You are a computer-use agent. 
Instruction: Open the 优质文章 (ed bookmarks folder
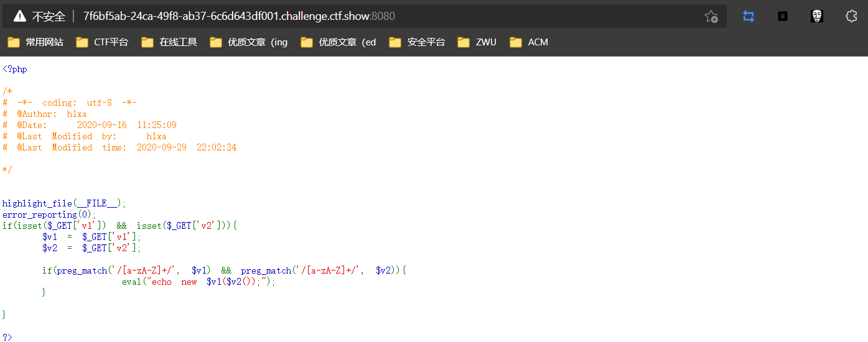[338, 42]
